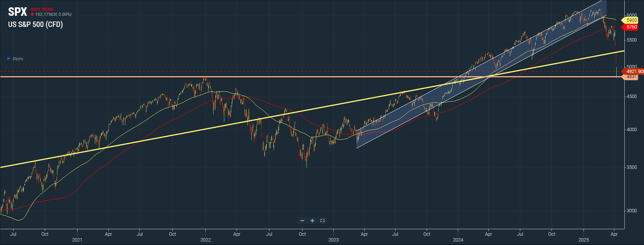Zoom in the chart with the plus icon
The image size is (644, 245).
pos(312,221)
